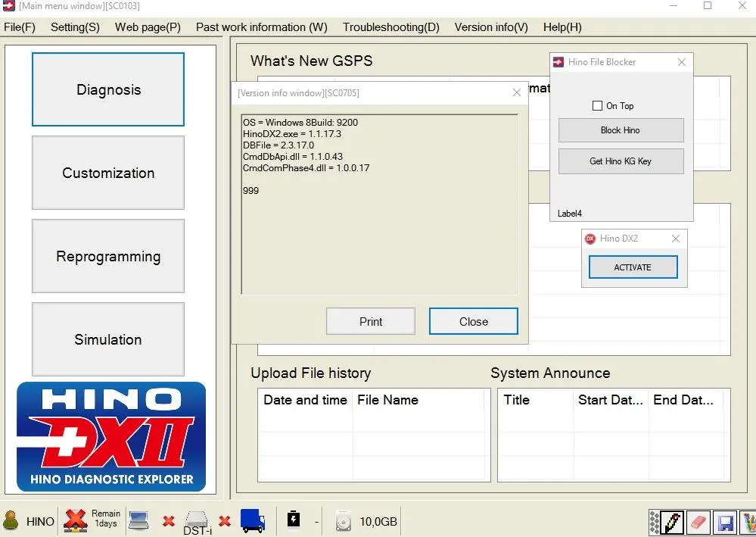Click the 'What's New GSPS' heading
This screenshot has width=756, height=537.
point(312,61)
